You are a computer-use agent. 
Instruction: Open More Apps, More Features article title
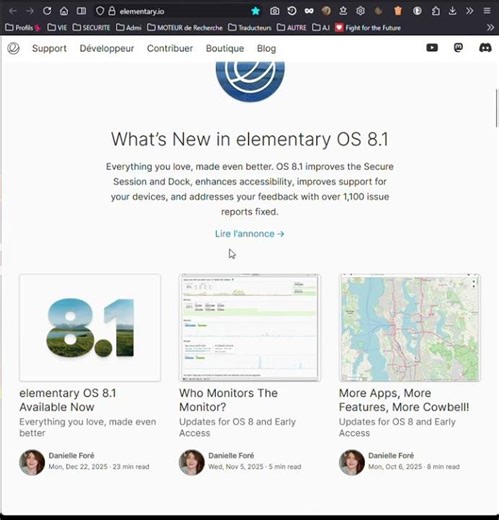pyautogui.click(x=404, y=400)
